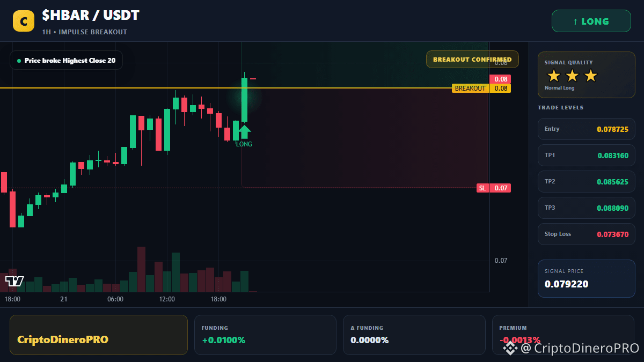Click the Price broke Highest Close 20 pill
Image resolution: width=644 pixels, height=362 pixels.
pyautogui.click(x=66, y=61)
